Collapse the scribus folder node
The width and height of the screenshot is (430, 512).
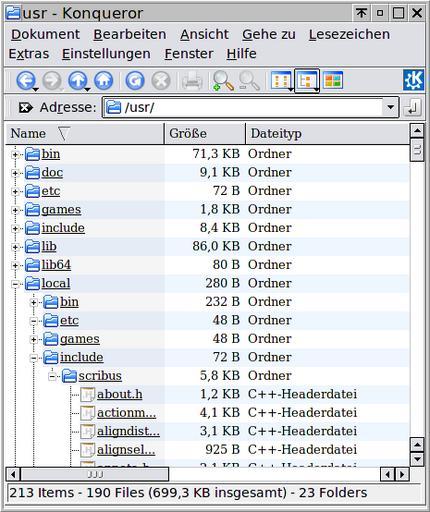pyautogui.click(x=52, y=377)
